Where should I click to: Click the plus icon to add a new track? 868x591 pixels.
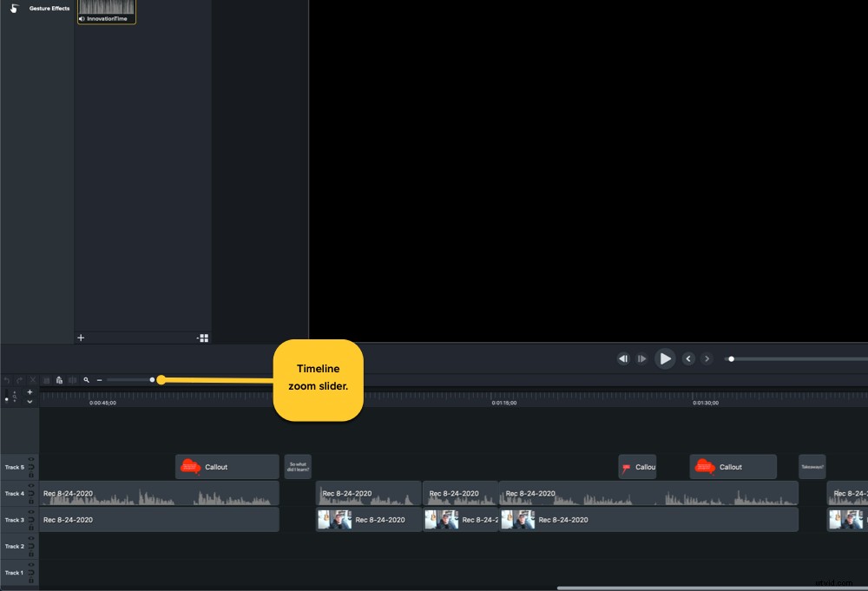click(x=30, y=391)
